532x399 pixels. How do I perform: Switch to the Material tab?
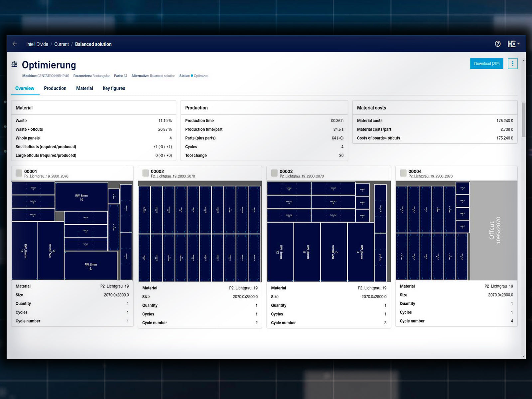click(84, 88)
